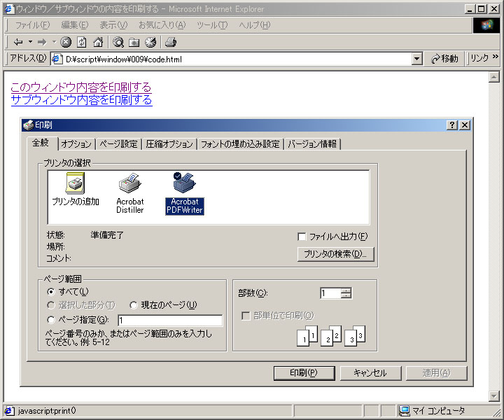Select the すべて(L) radio button
This screenshot has width=504, height=420.
(x=51, y=292)
